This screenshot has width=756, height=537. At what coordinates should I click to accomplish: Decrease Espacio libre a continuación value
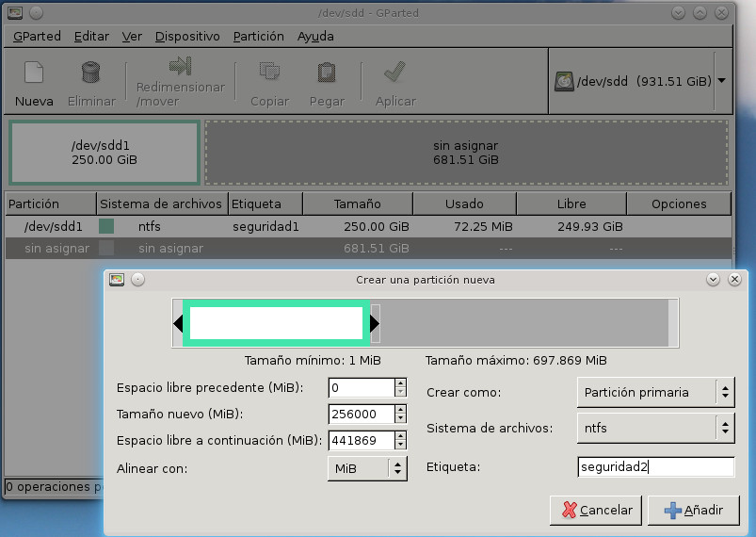400,445
